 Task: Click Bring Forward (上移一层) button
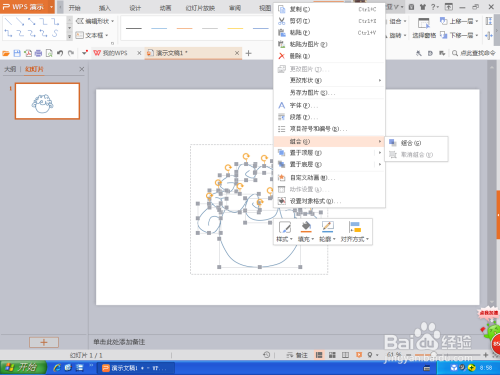459,21
